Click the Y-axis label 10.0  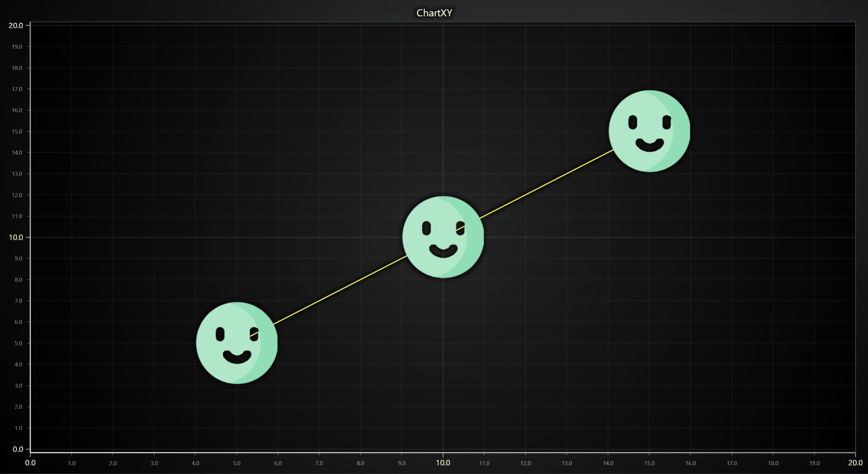pyautogui.click(x=16, y=237)
